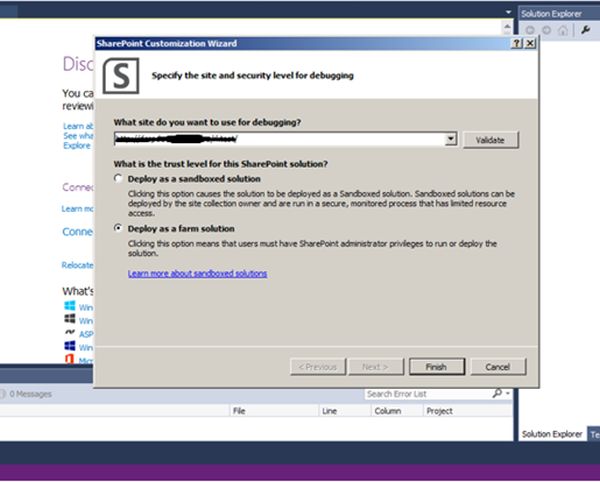Click the SharePoint S logo icon
The image size is (600, 482).
pos(121,76)
